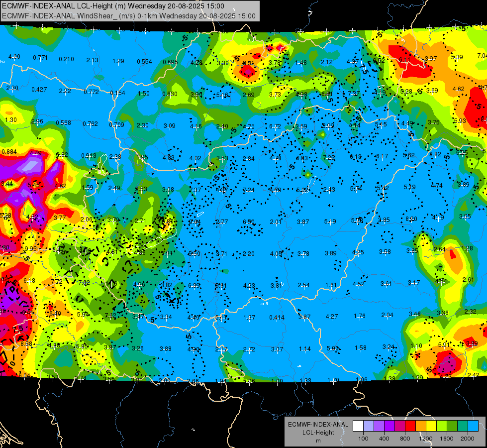Click the wind shear value '8.58'
487x448 pixels.
point(26,343)
